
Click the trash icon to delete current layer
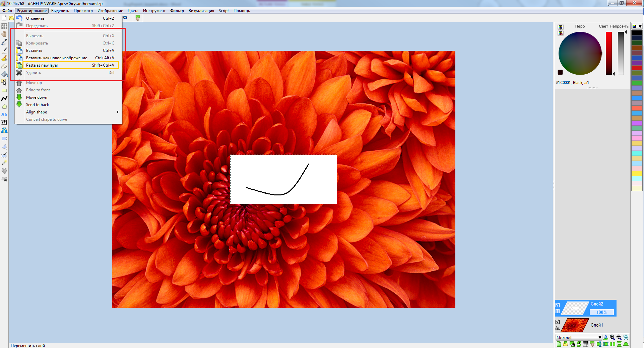tap(626, 338)
